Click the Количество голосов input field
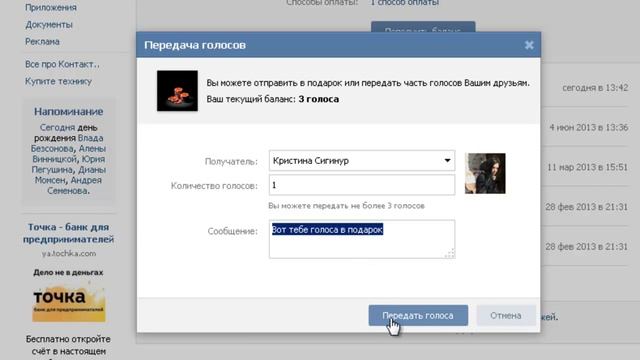The image size is (640, 360). pyautogui.click(x=362, y=185)
